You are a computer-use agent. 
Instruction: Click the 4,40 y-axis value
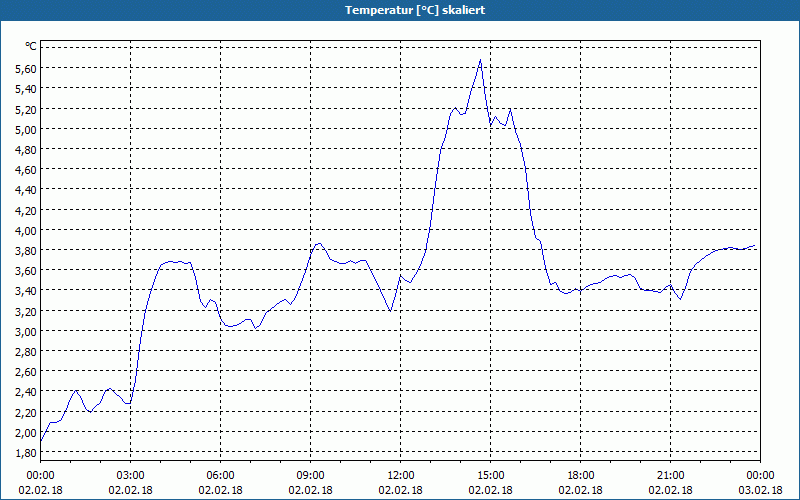[x=27, y=190]
